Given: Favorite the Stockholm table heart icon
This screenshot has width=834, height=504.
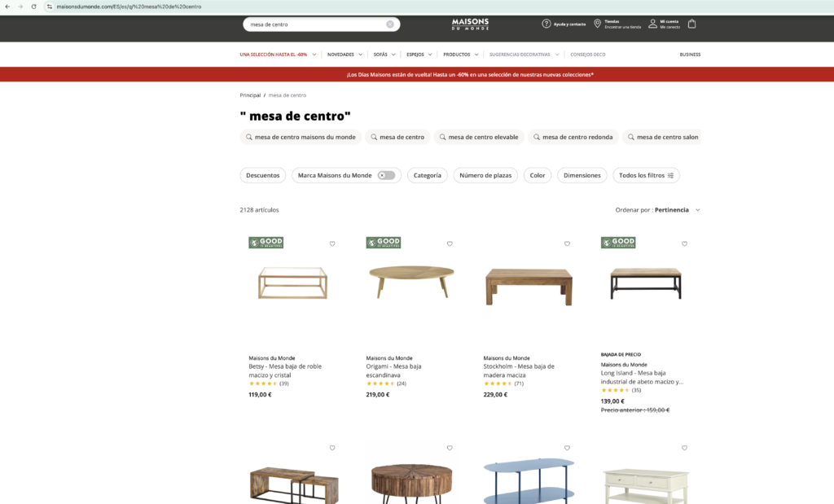Looking at the screenshot, I should tap(567, 243).
